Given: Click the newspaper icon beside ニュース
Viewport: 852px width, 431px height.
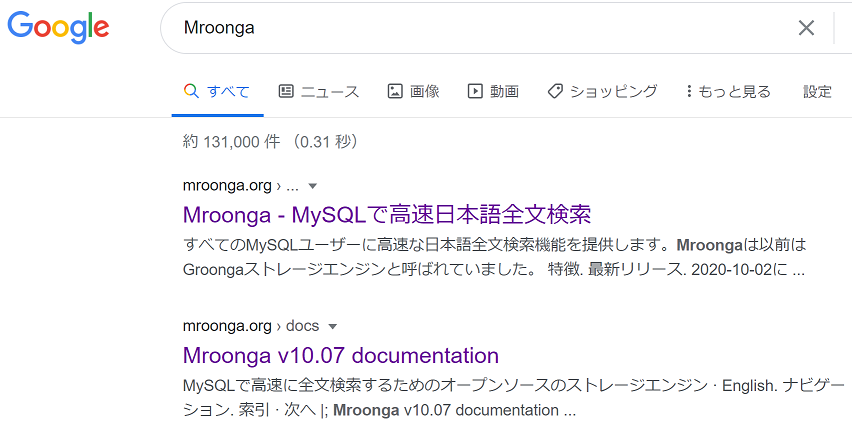Looking at the screenshot, I should [x=286, y=91].
